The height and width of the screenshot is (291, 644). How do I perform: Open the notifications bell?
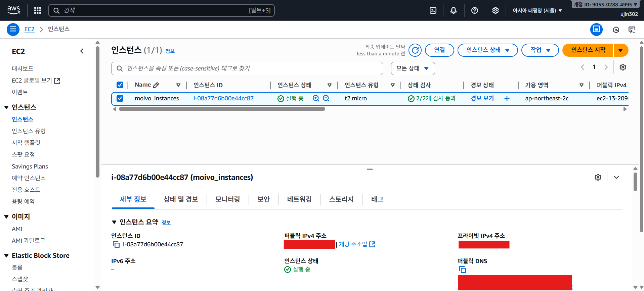pyautogui.click(x=454, y=10)
